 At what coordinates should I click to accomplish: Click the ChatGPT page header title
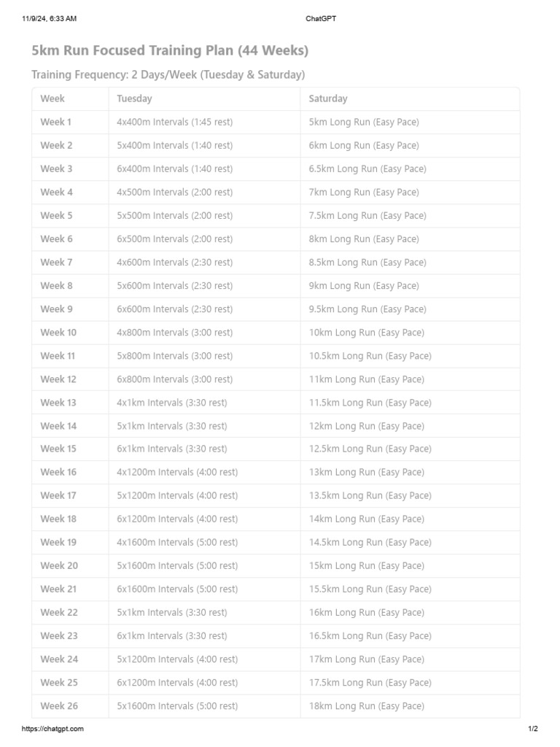[321, 19]
